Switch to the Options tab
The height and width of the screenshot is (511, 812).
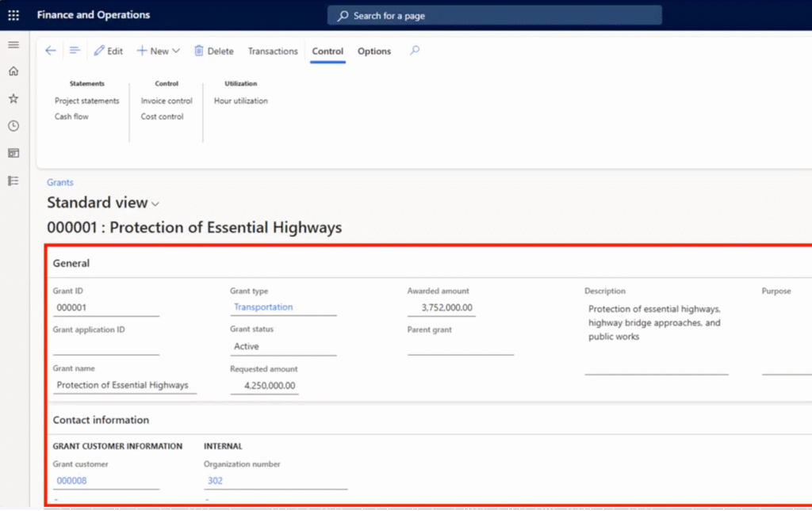coord(374,51)
